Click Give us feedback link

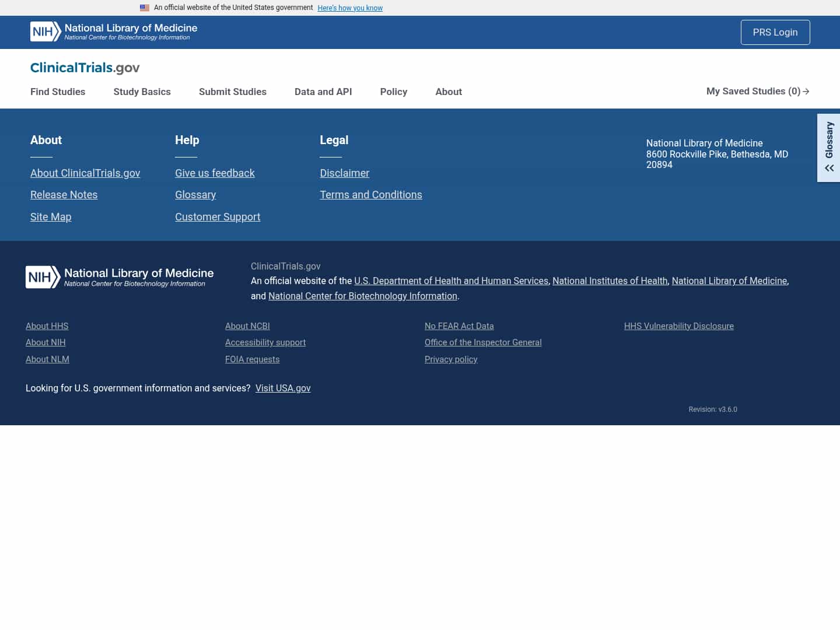[215, 173]
